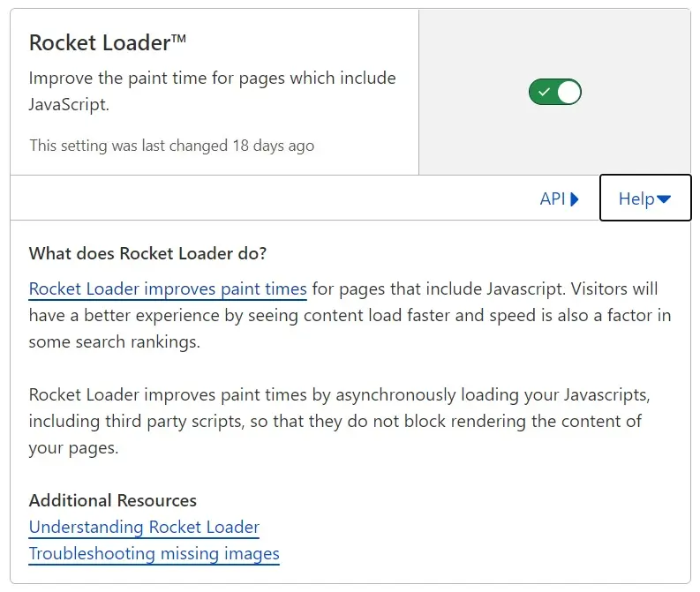
Task: Open the Understanding Rocket Loader link
Action: 144,527
